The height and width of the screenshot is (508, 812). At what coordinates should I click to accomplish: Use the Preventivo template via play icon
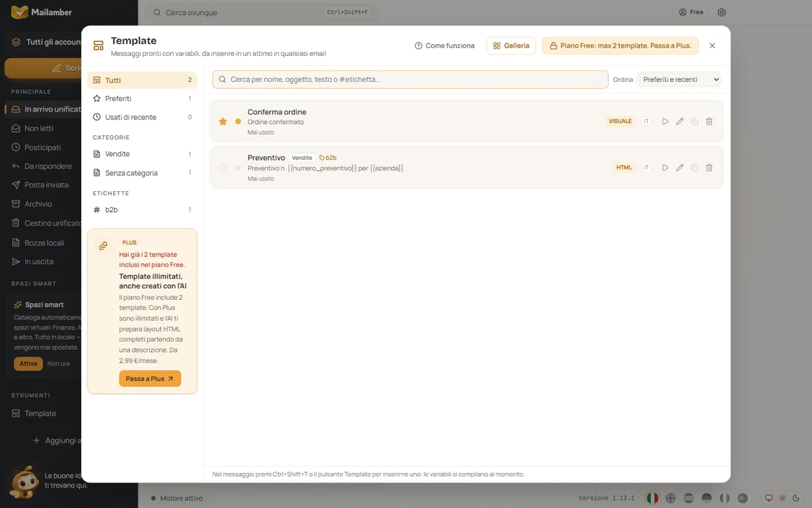tap(665, 168)
